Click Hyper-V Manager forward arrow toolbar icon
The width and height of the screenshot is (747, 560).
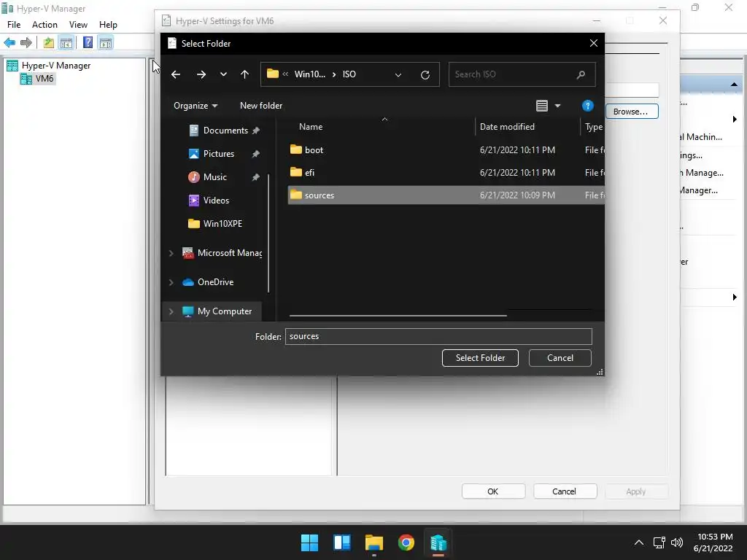(26, 42)
